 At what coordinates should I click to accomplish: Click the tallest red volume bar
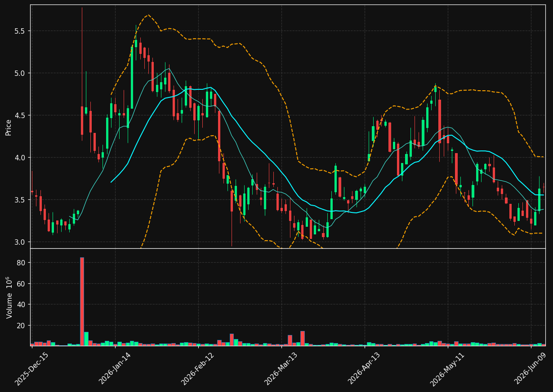coord(82,301)
